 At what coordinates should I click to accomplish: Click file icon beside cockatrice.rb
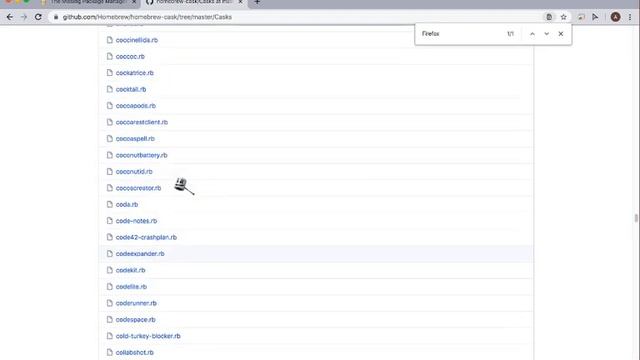click(x=109, y=73)
